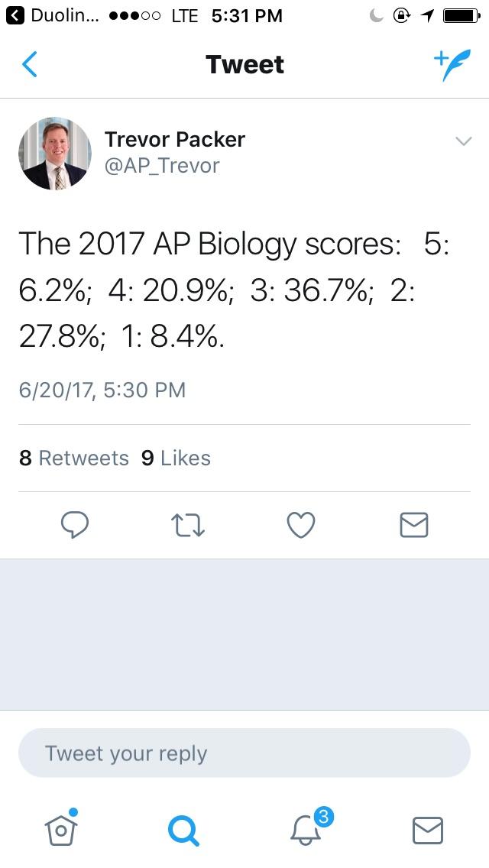Select Trevor Packer's display name

tap(175, 139)
